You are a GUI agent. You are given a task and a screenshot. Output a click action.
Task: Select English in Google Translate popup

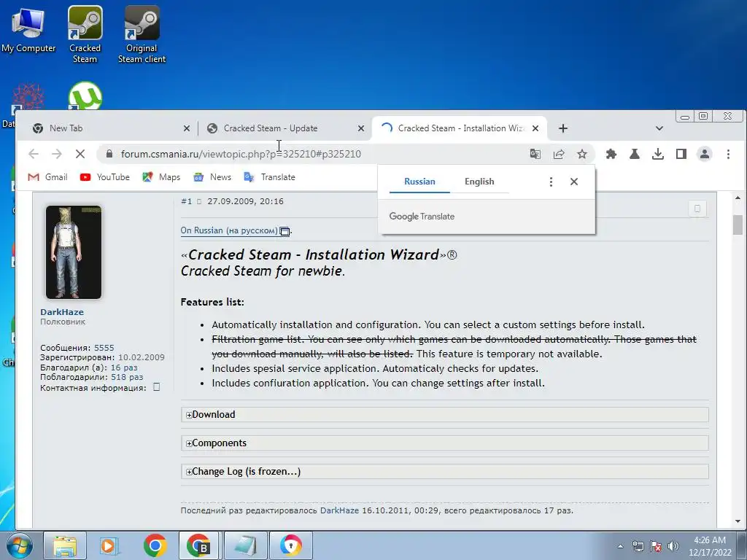point(479,182)
